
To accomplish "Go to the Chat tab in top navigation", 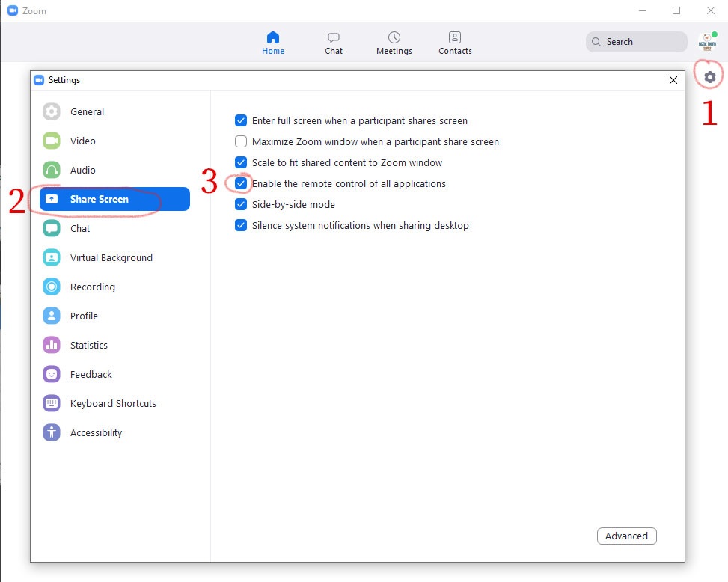I will (x=334, y=43).
